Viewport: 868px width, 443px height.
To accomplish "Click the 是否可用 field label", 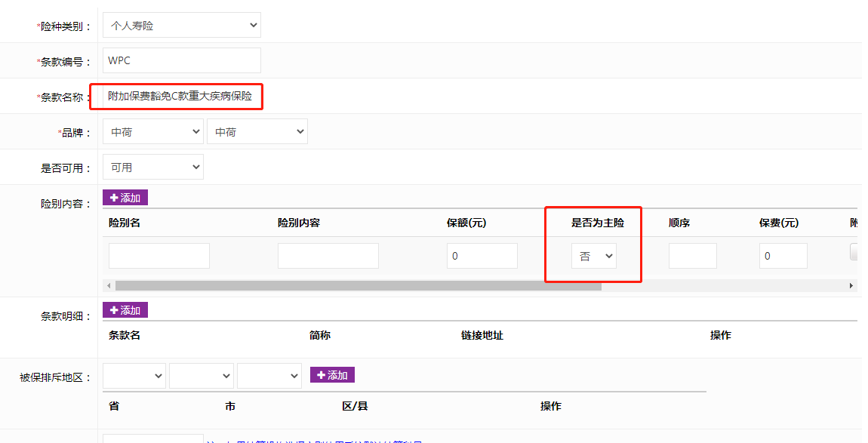I will pos(66,168).
